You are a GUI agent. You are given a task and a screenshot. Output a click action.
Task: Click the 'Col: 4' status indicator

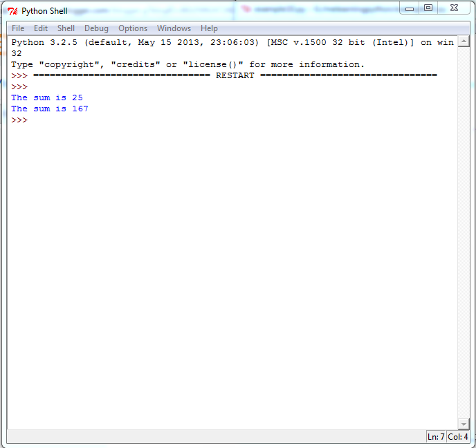[458, 437]
